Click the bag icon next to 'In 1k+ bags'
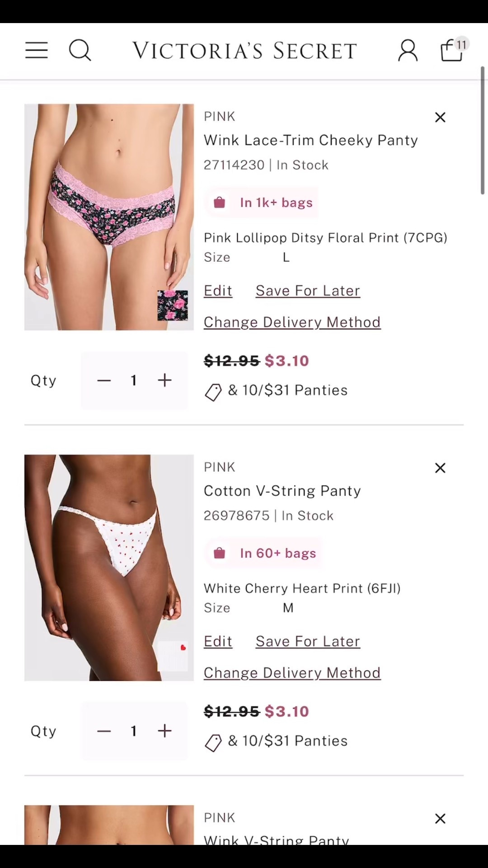The height and width of the screenshot is (868, 488). coord(220,202)
